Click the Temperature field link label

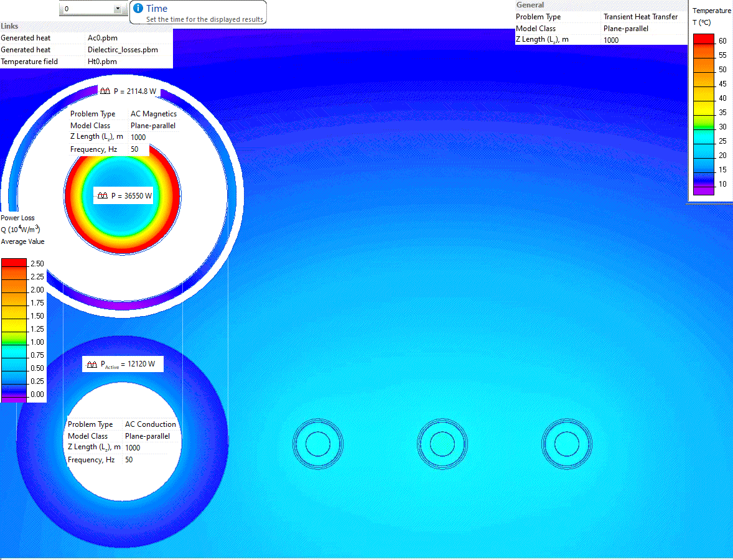tap(29, 61)
